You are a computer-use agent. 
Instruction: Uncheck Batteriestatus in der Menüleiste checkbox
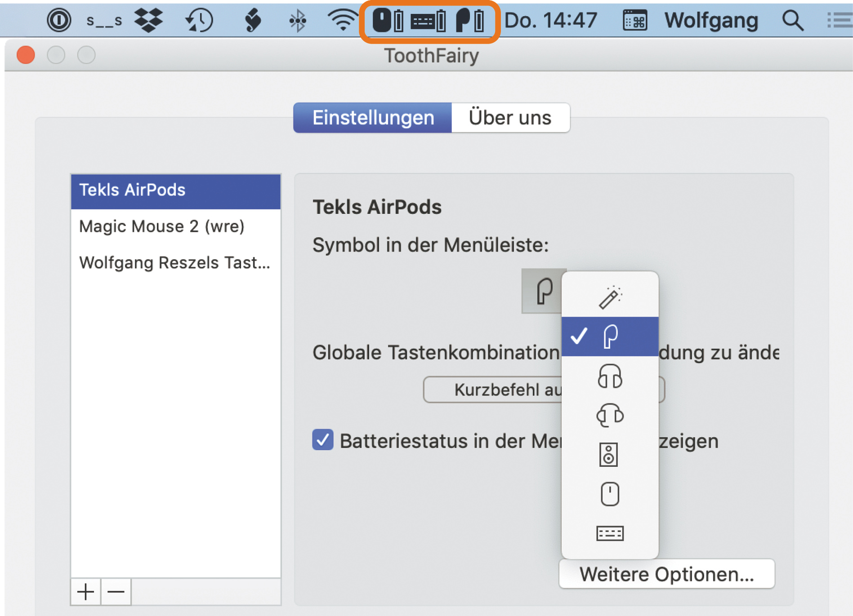pos(323,440)
